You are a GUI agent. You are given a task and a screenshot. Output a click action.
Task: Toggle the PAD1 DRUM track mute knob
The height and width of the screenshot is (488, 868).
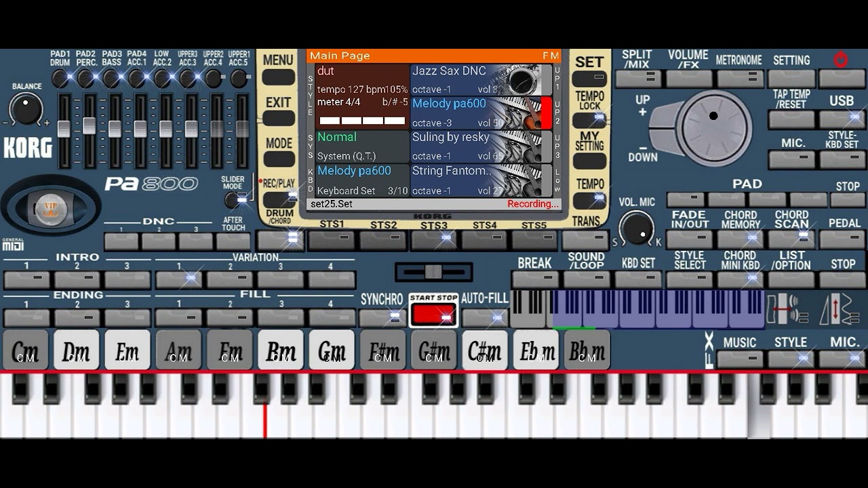[61, 79]
